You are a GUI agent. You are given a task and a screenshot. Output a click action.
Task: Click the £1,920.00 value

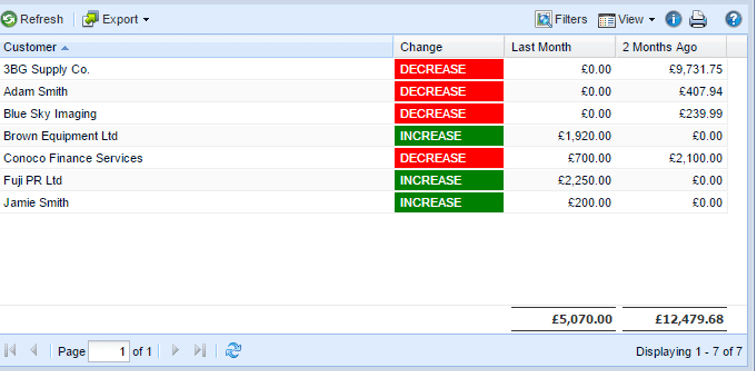[x=584, y=136]
